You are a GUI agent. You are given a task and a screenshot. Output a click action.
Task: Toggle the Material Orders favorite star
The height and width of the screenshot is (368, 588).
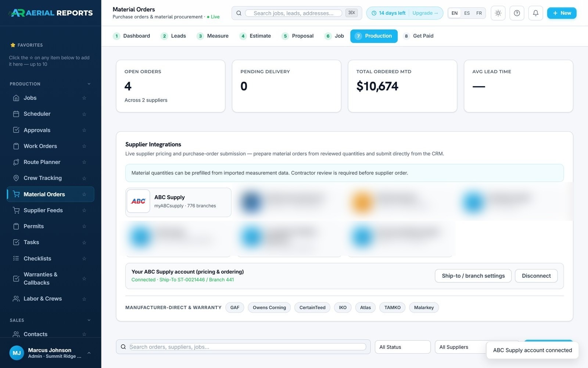pyautogui.click(x=84, y=194)
